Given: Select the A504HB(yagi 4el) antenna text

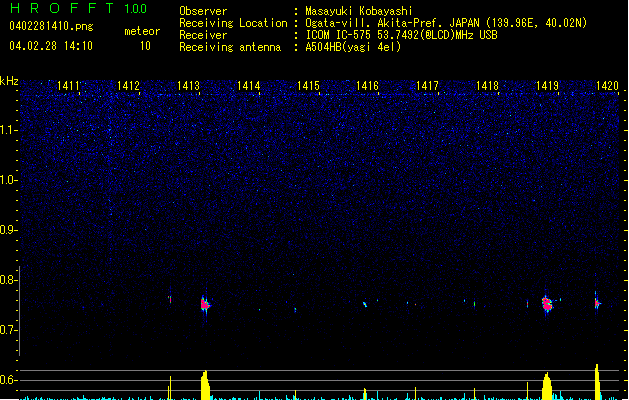Looking at the screenshot, I should pos(353,47).
